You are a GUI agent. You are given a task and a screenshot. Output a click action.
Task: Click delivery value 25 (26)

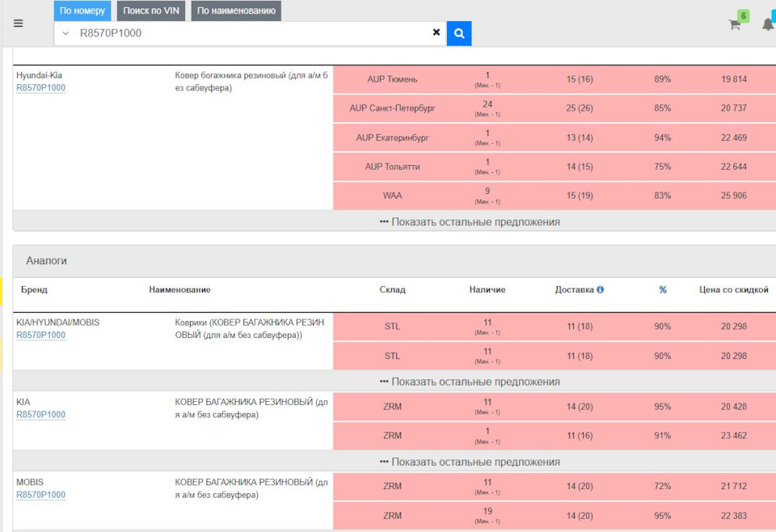(x=579, y=108)
